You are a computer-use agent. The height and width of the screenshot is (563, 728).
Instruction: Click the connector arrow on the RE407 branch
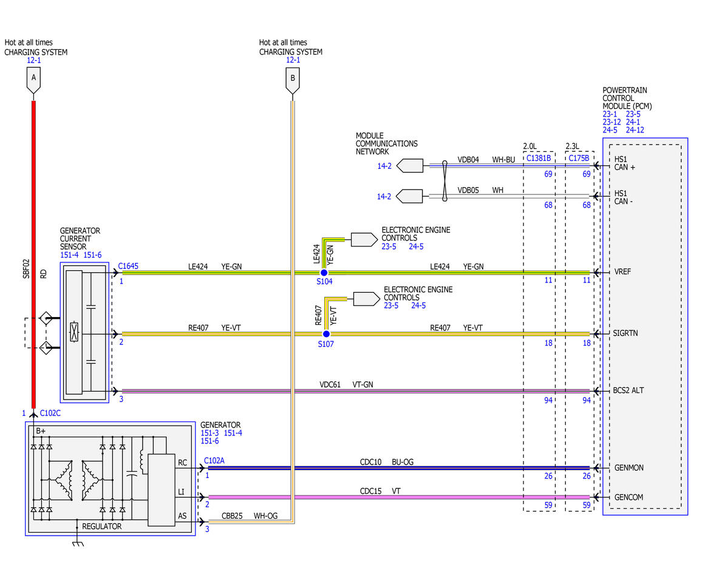367,299
